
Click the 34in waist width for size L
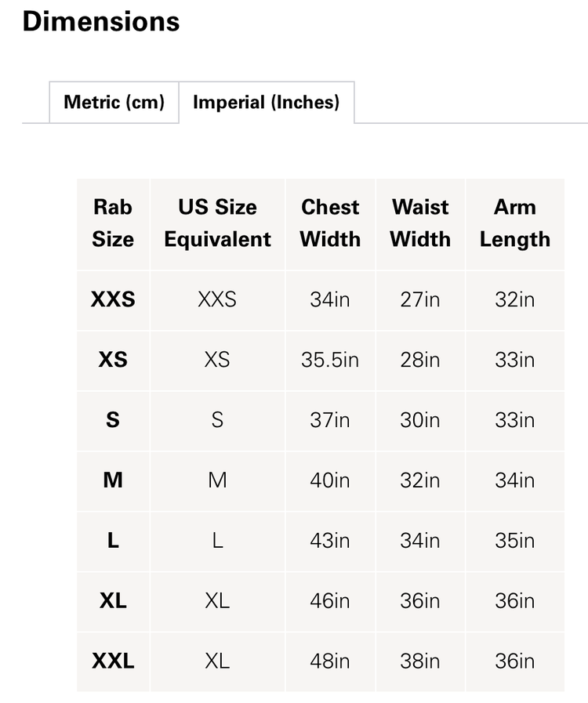click(419, 542)
